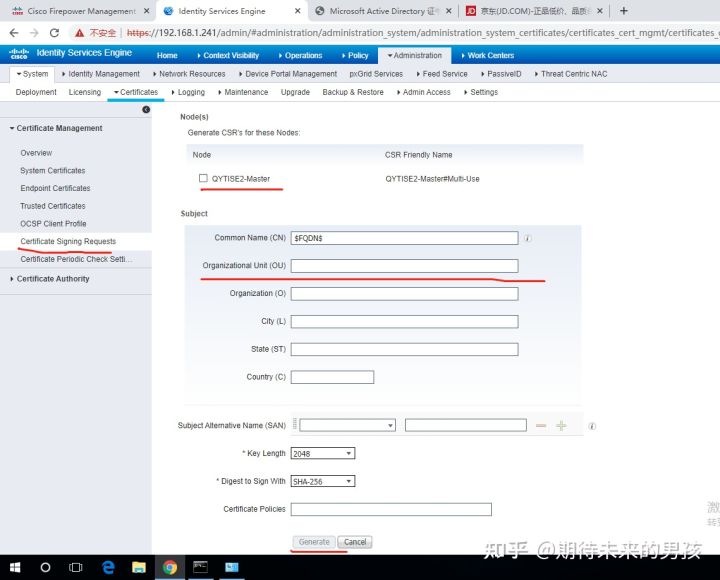The width and height of the screenshot is (720, 580).
Task: Click Country (C) input field
Action: coord(332,377)
